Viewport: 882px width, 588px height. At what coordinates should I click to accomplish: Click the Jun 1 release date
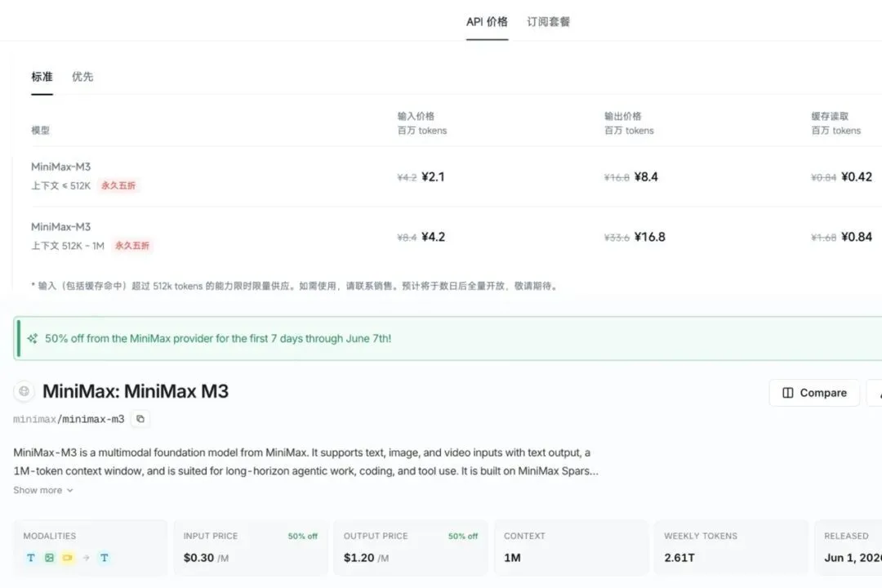(x=853, y=558)
